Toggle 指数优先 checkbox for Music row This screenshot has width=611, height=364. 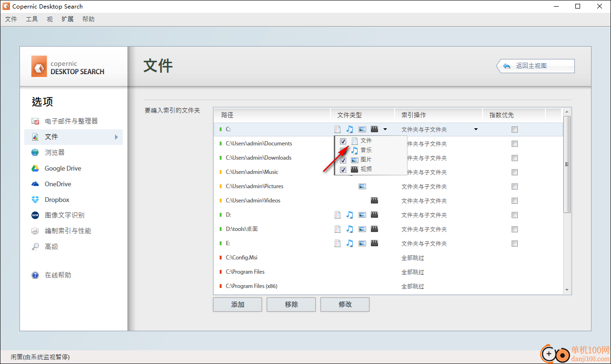tap(514, 172)
